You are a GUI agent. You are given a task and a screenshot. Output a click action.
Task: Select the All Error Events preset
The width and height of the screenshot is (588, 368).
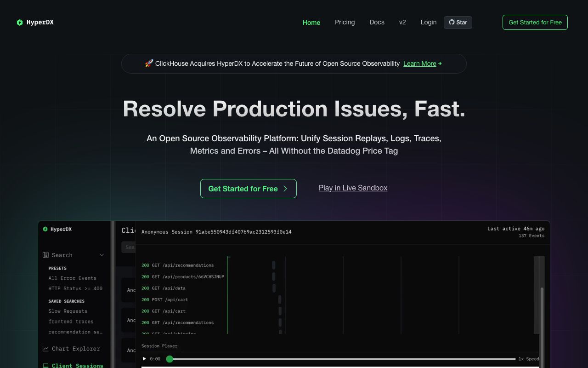73,278
